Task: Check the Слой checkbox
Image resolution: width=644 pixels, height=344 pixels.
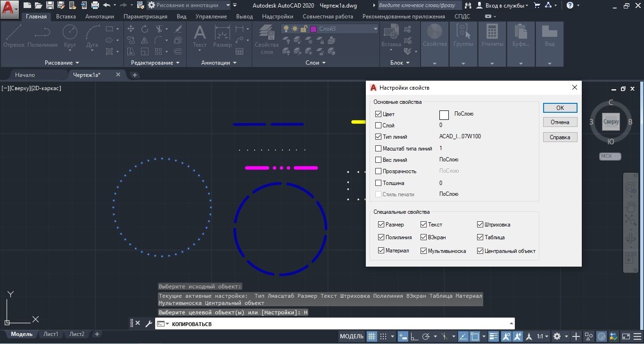Action: pos(379,126)
